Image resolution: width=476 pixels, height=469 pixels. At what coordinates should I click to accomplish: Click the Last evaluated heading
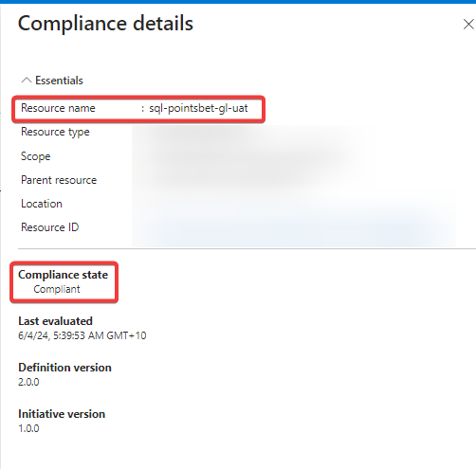click(55, 321)
